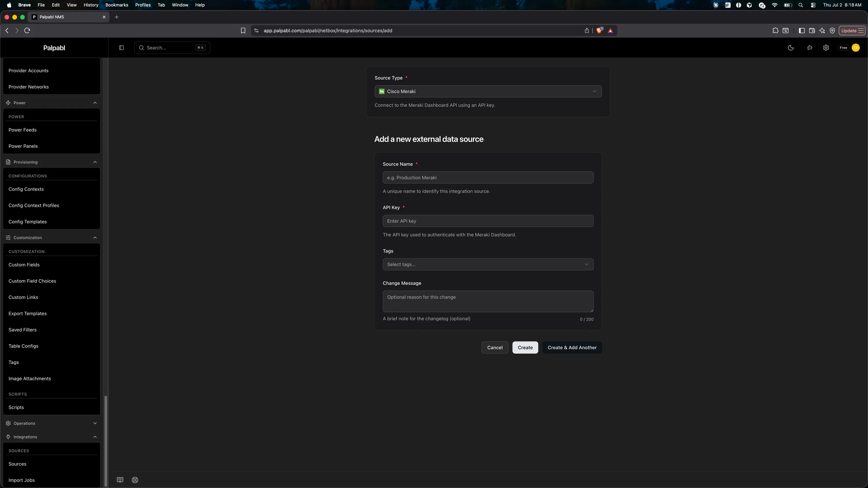Bookmark this page icon
The width and height of the screenshot is (868, 488).
coord(243,31)
